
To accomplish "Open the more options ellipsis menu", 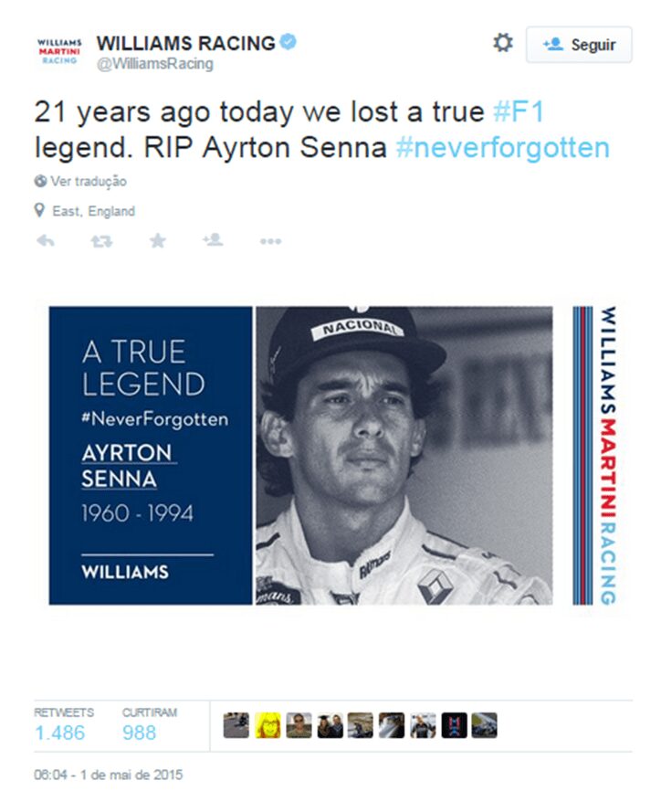I will [270, 241].
